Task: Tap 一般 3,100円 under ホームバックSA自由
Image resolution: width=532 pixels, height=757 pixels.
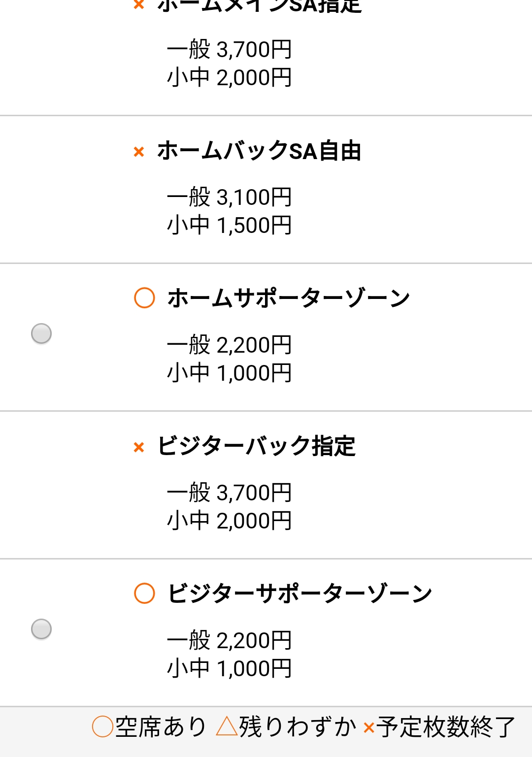Action: point(230,197)
